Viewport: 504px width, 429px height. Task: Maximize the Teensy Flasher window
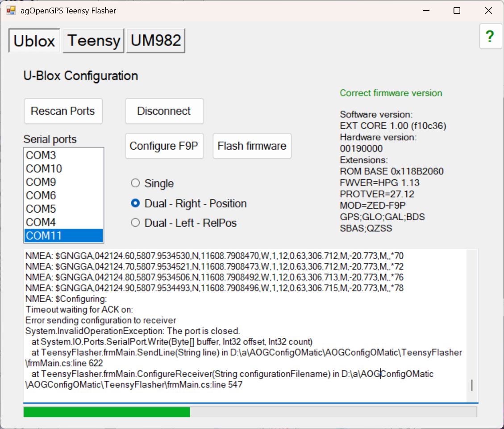click(x=457, y=11)
